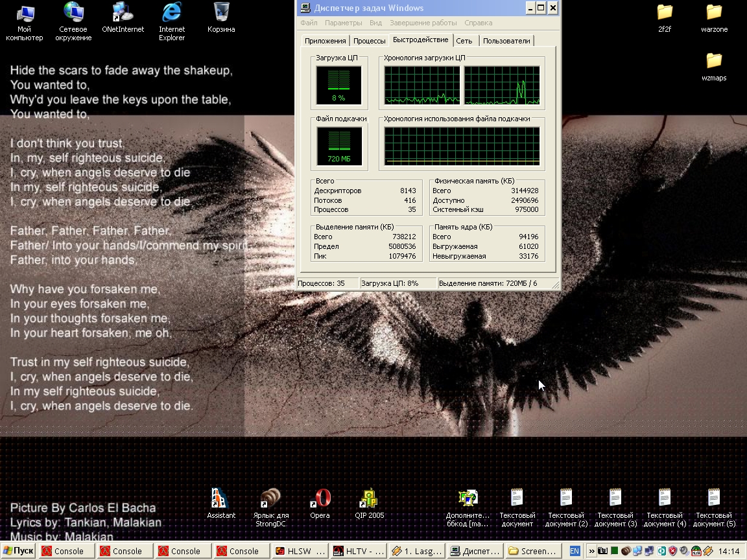Select the unnumbered Текстовый документ icon
Viewport: 747px width, 560px height.
click(517, 507)
